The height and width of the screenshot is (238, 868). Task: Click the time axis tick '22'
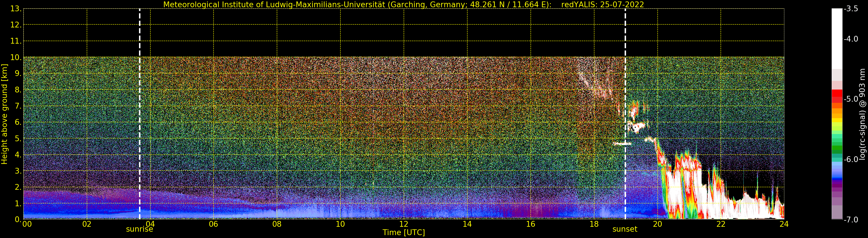pos(721,224)
